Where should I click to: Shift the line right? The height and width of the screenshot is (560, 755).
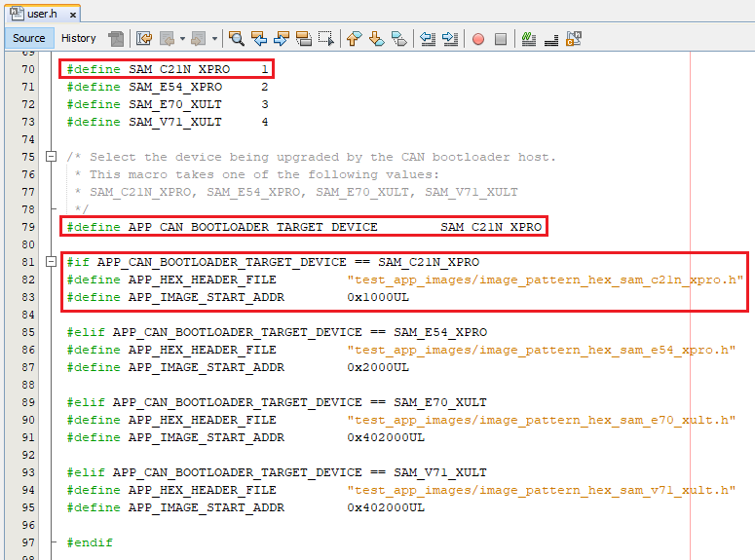point(450,39)
